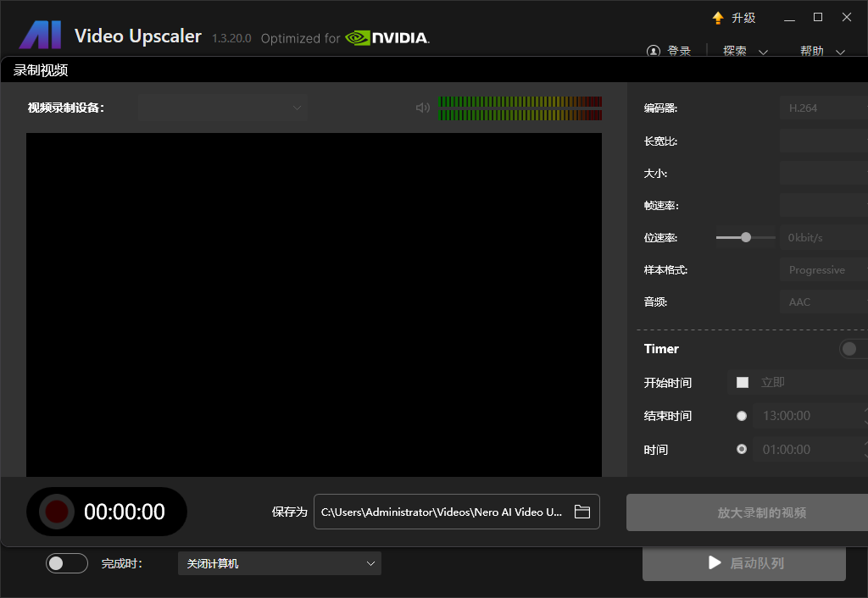Close the Video Upscaler window
This screenshot has height=598, width=868.
[x=847, y=17]
